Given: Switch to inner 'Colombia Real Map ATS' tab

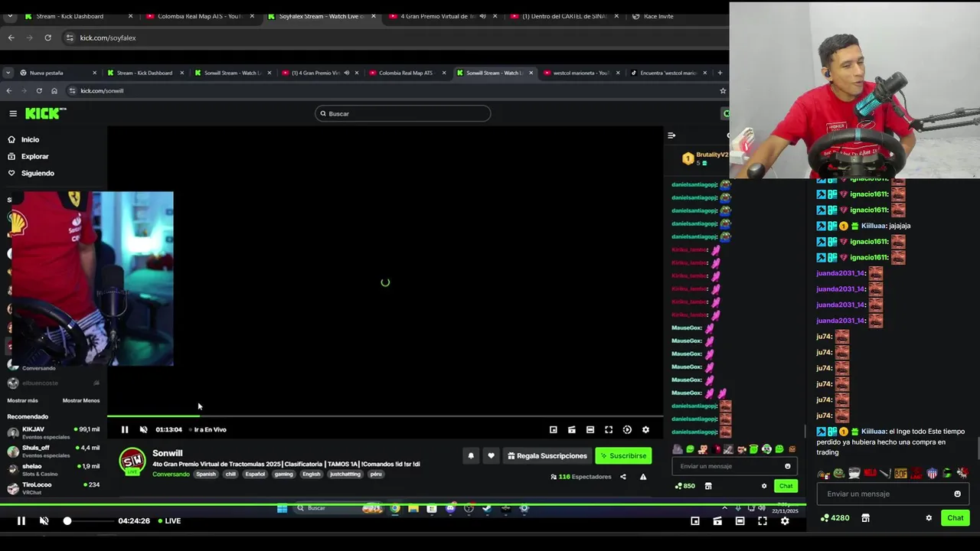Looking at the screenshot, I should [406, 73].
